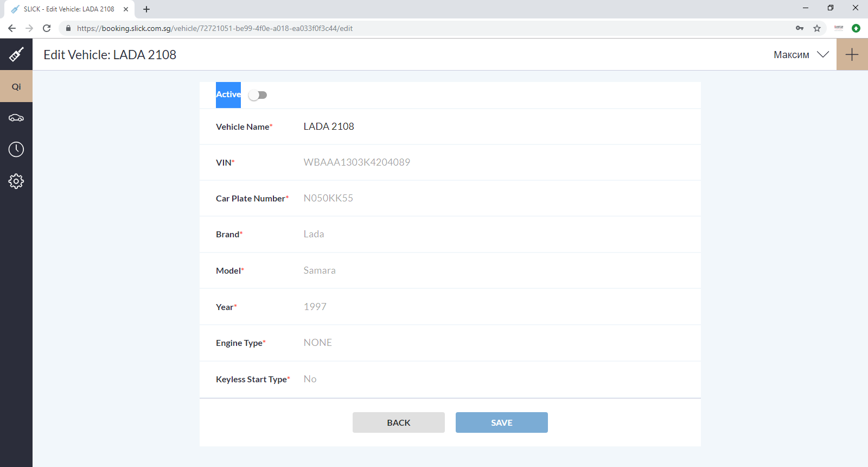
Task: Click the BACK button
Action: [399, 422]
